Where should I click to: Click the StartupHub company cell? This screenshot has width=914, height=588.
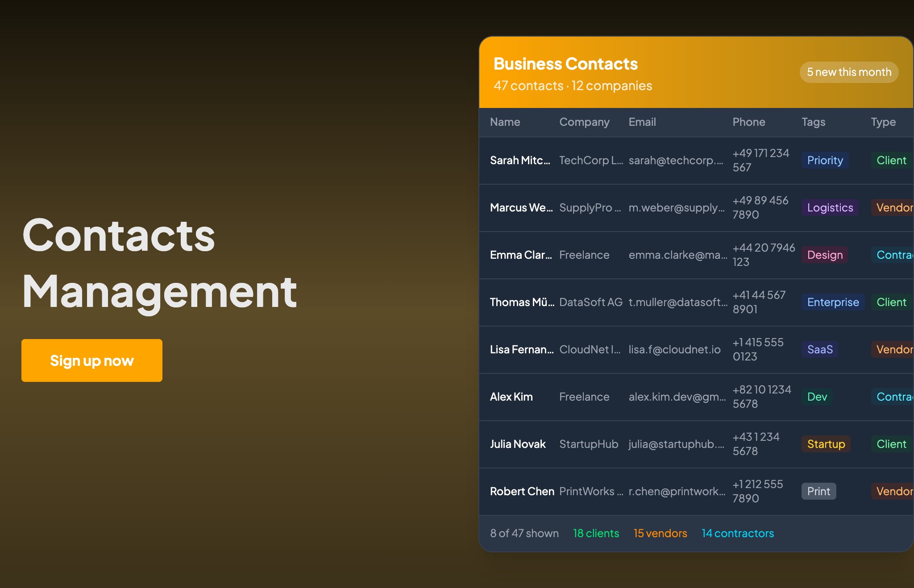click(x=589, y=444)
